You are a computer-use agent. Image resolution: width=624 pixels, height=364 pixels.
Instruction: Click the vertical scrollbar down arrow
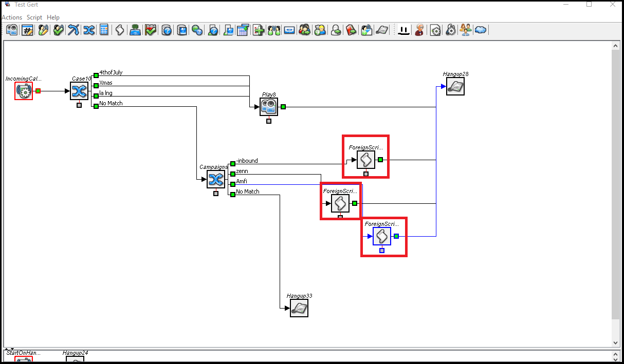point(616,342)
